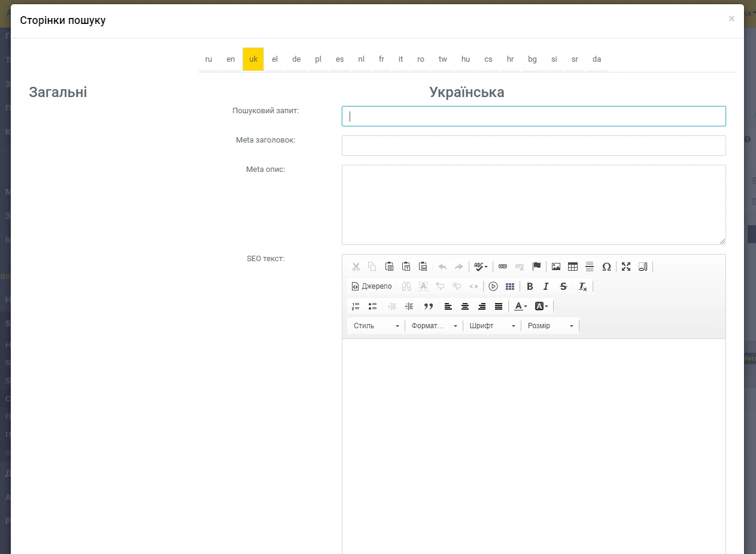Open the text color picker
The image size is (756, 554).
[x=520, y=306]
